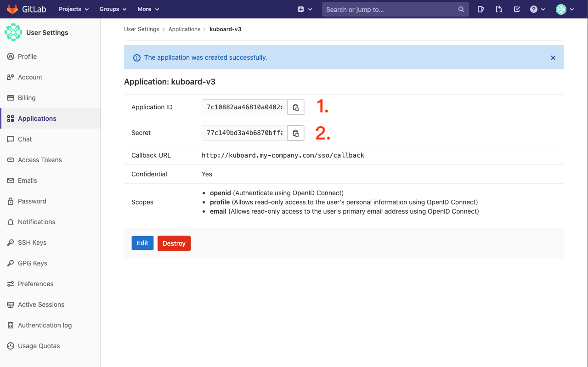Click the red Destroy button
The width and height of the screenshot is (588, 367).
click(174, 243)
